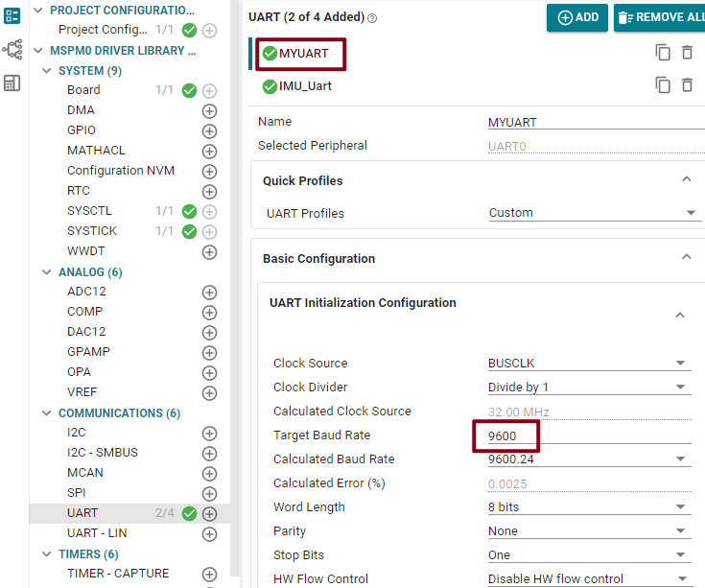Delete the IMU_Uart instance
Image resolution: width=705 pixels, height=588 pixels.
687,85
